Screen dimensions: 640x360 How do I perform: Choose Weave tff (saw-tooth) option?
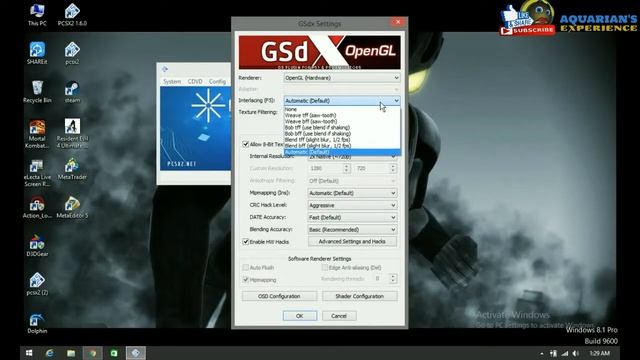click(342, 115)
